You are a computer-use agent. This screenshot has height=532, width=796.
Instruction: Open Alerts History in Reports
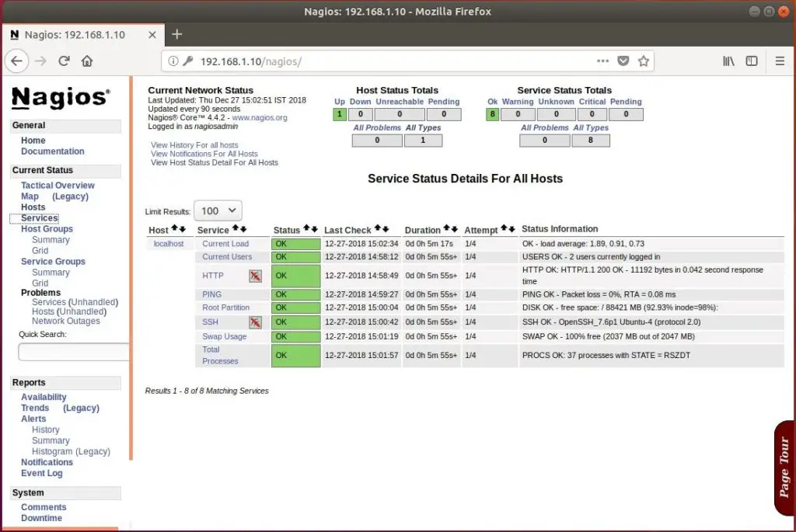point(46,429)
